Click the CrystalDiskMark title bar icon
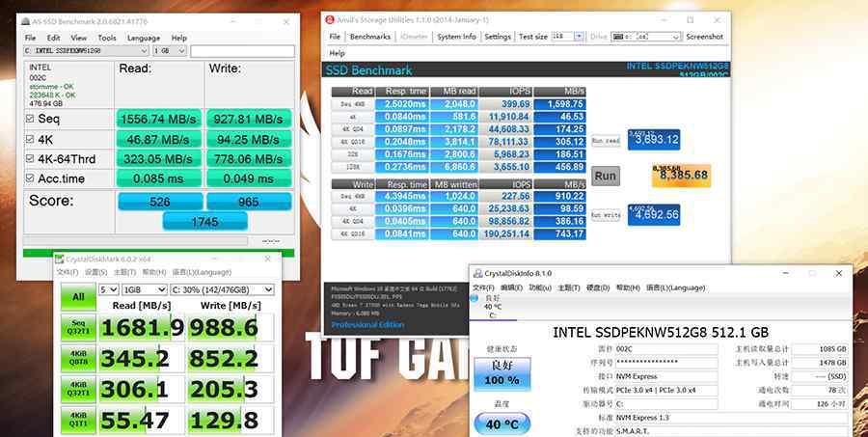Screen dimensions: 868x437 59,259
